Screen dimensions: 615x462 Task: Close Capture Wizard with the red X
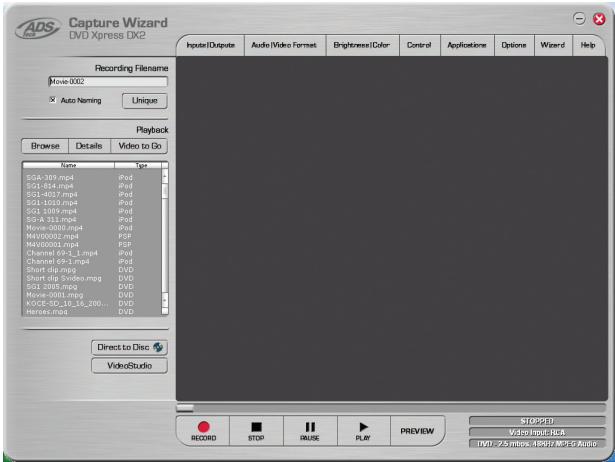click(x=599, y=19)
